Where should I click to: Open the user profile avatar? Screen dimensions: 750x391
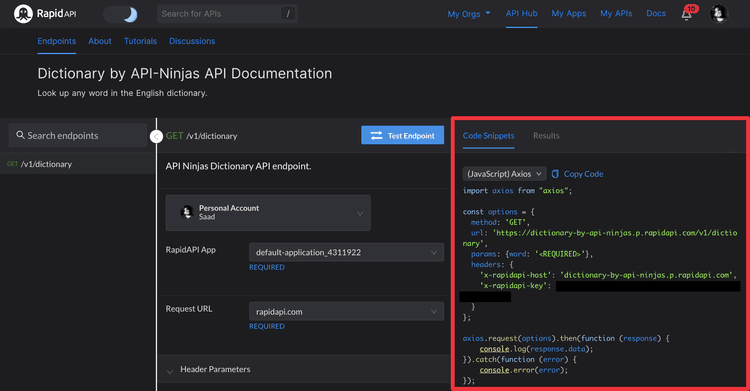(718, 14)
